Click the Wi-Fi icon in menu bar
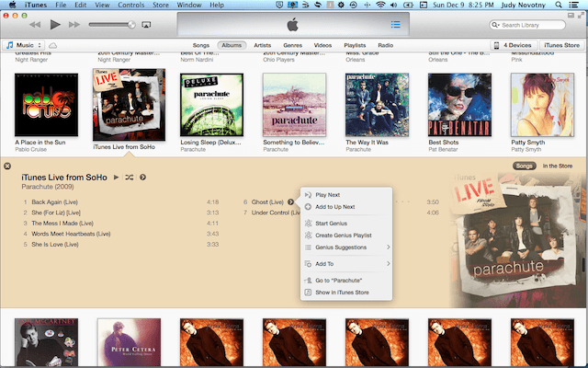The image size is (588, 368). pyautogui.click(x=380, y=5)
